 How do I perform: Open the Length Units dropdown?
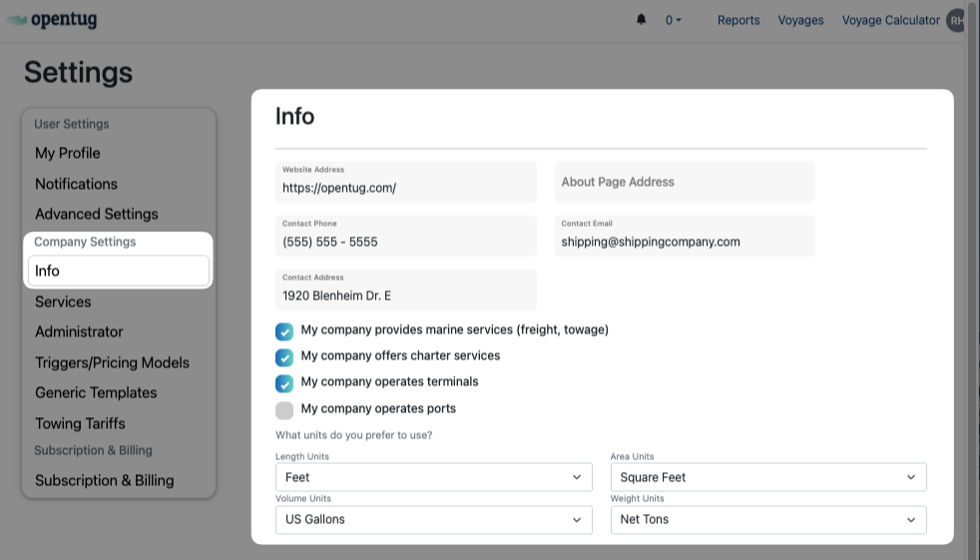pos(433,477)
